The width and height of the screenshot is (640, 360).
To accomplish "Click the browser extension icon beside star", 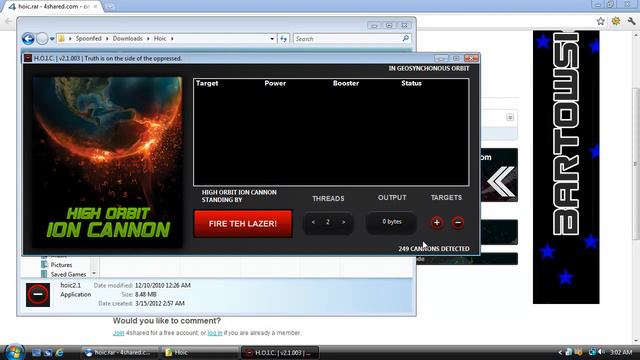I will click(x=616, y=21).
